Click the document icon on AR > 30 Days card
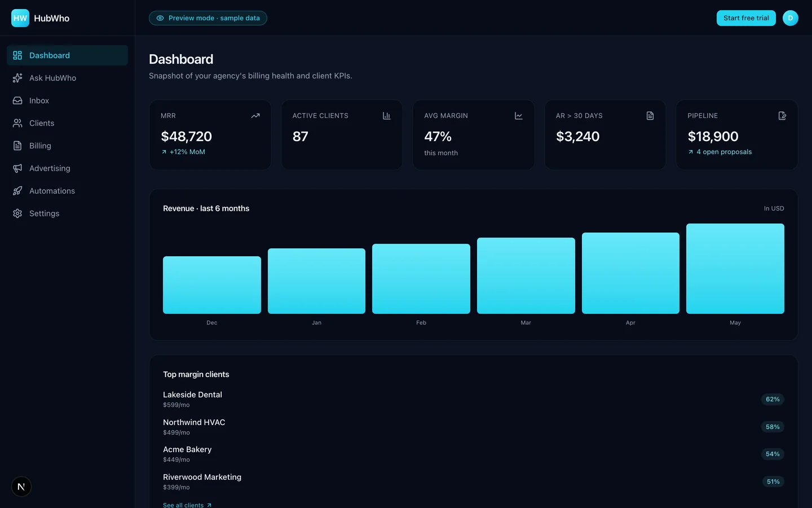Viewport: 812px width, 508px height. (x=650, y=116)
